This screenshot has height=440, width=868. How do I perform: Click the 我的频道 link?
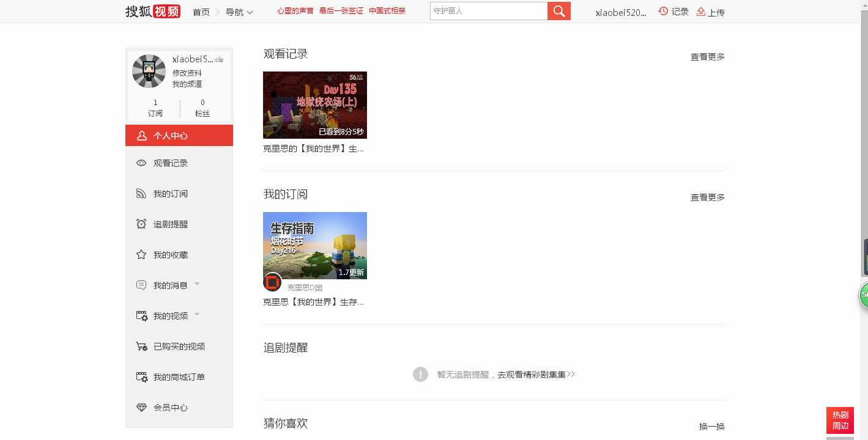187,84
